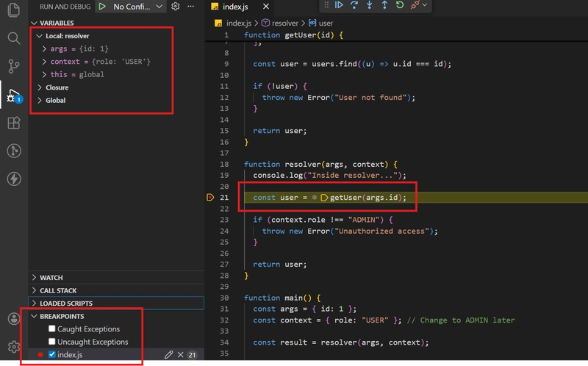This screenshot has width=588, height=366.
Task: Click inline breakpoint dot on line 21
Action: click(x=315, y=197)
